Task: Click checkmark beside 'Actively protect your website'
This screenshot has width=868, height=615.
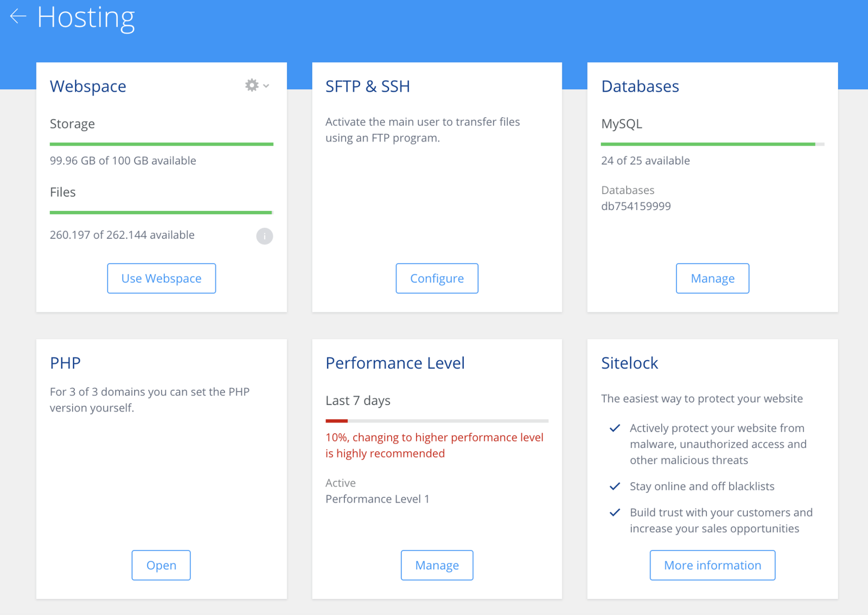Action: pyautogui.click(x=615, y=428)
